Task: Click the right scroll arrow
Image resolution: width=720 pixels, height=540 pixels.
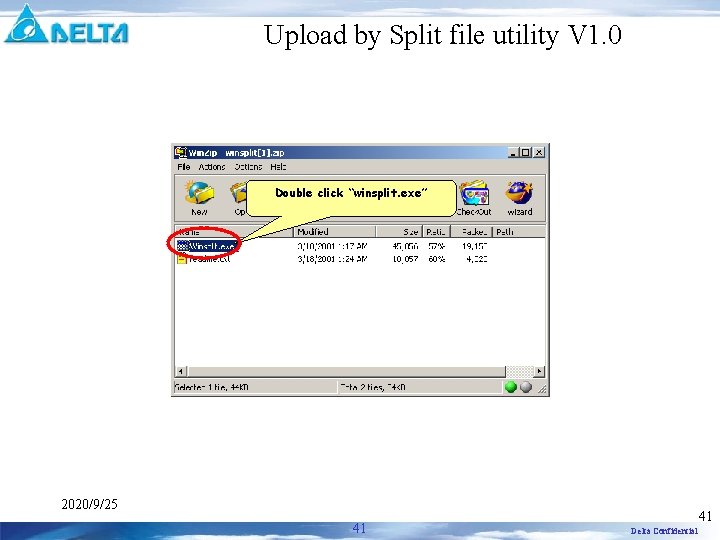Action: coord(539,371)
